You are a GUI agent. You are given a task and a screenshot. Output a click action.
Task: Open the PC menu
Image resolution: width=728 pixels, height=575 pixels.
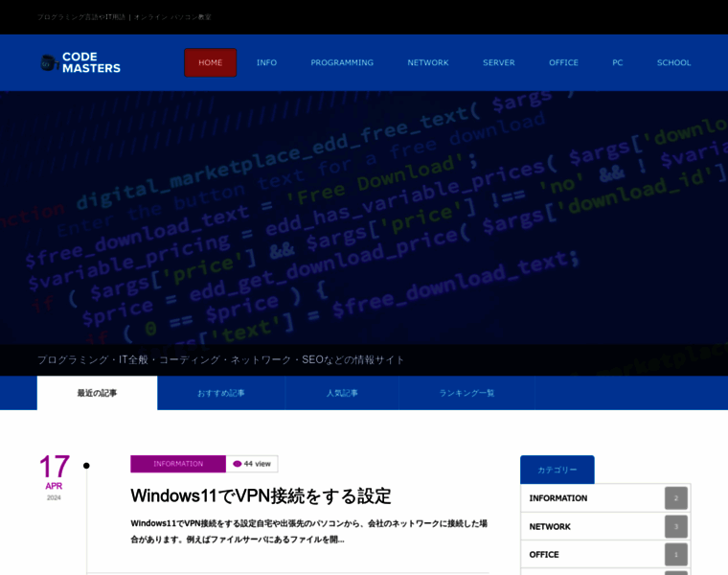click(618, 62)
